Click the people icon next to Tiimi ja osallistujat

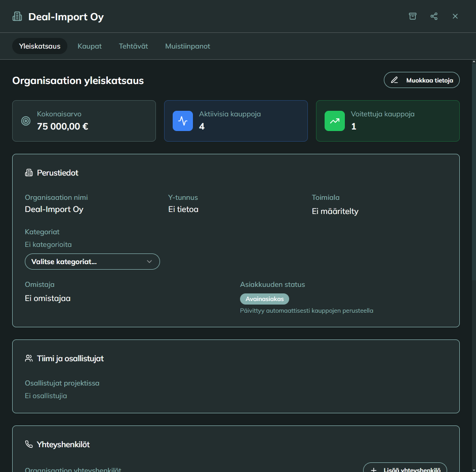coord(29,358)
